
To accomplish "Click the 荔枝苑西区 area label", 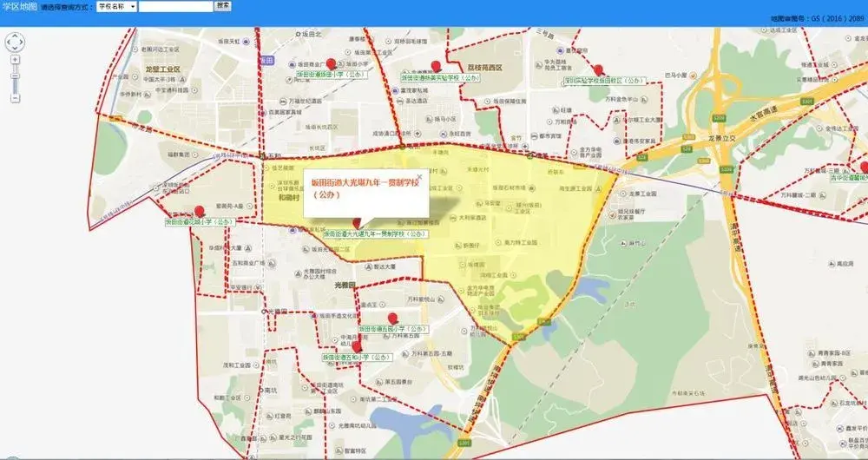I will tap(483, 68).
